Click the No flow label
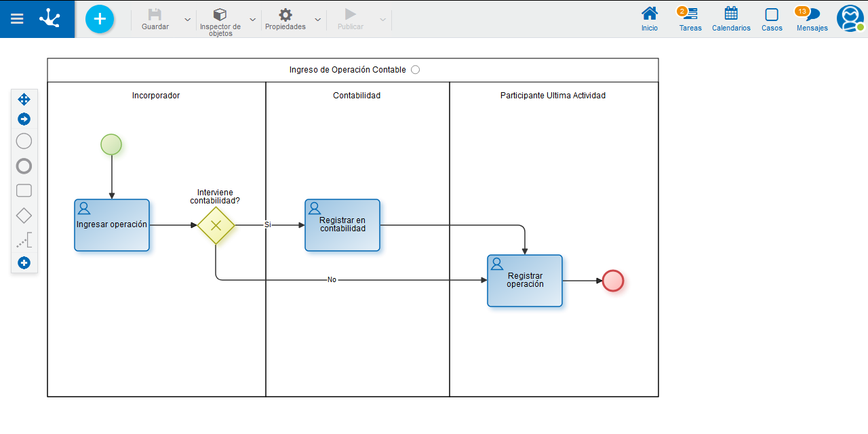This screenshot has width=868, height=434. coord(332,279)
